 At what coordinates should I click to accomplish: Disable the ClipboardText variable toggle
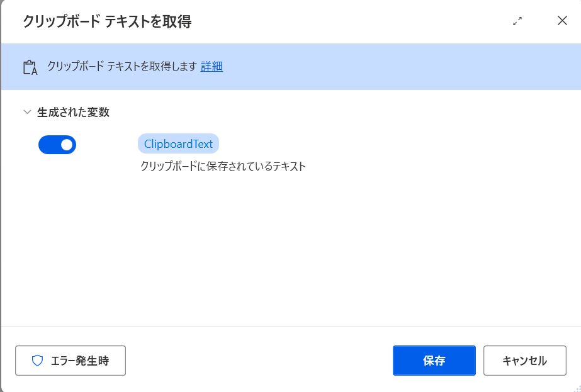click(x=57, y=145)
